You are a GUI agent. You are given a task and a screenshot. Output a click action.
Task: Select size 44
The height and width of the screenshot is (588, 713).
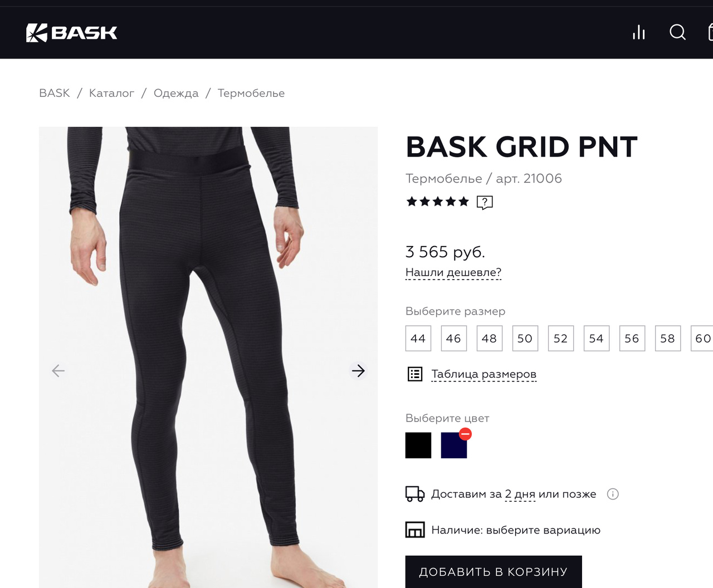(x=418, y=339)
